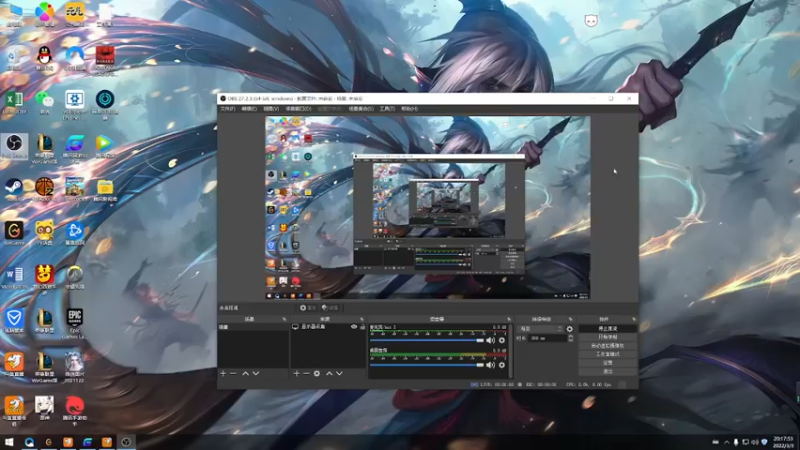The image size is (800, 450).
Task: Click the microphone icon in system tray
Action: [736, 442]
